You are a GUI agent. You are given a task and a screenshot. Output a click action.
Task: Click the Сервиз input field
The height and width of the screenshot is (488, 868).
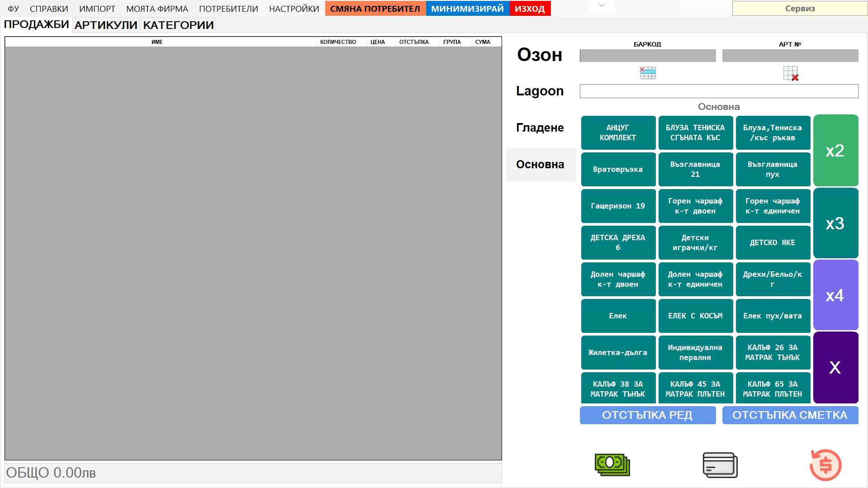pyautogui.click(x=799, y=8)
